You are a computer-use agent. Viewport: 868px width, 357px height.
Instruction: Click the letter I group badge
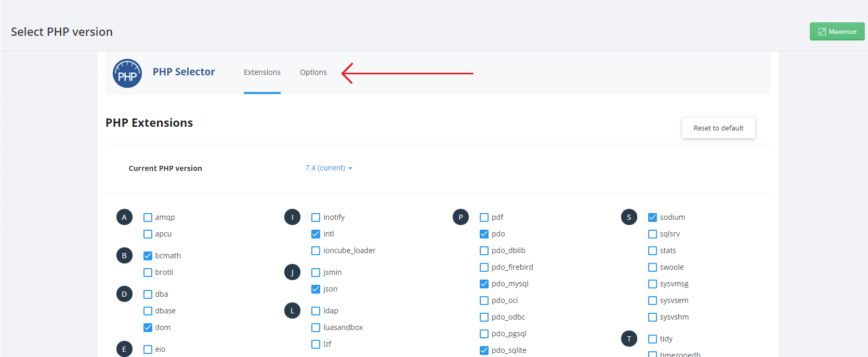[x=293, y=217]
